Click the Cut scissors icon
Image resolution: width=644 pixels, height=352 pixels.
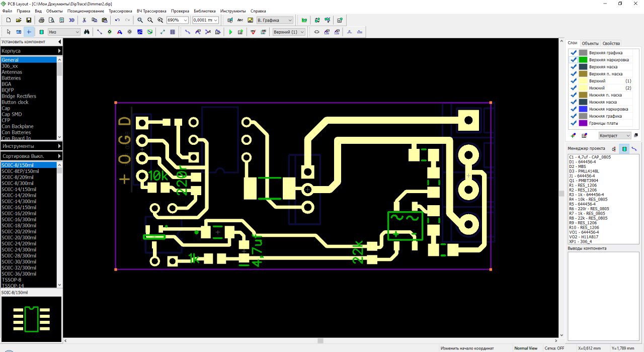(84, 20)
